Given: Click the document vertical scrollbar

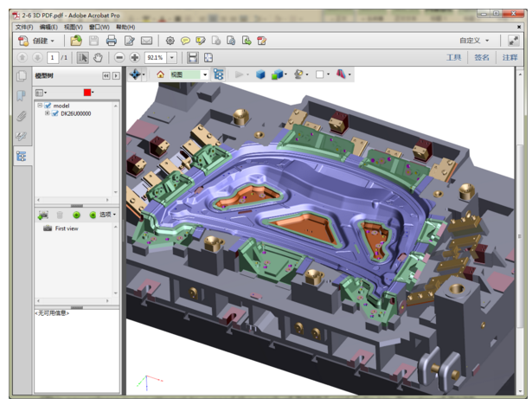Looking at the screenshot, I should coord(520,236).
